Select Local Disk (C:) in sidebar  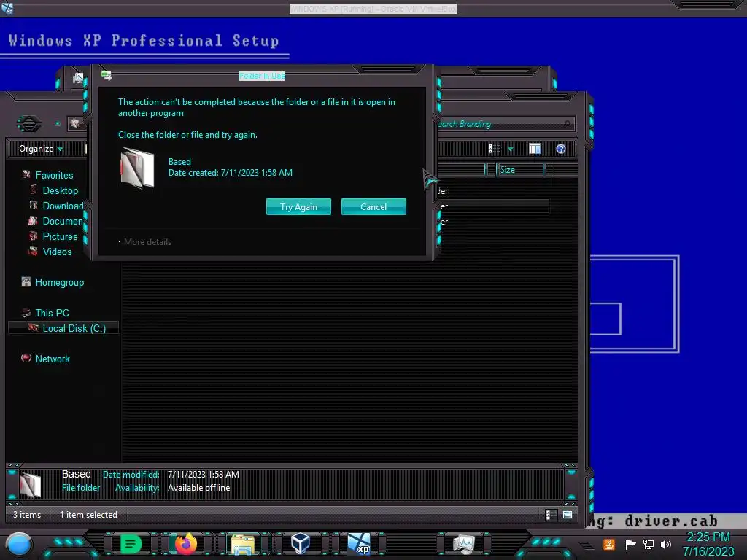click(x=63, y=328)
